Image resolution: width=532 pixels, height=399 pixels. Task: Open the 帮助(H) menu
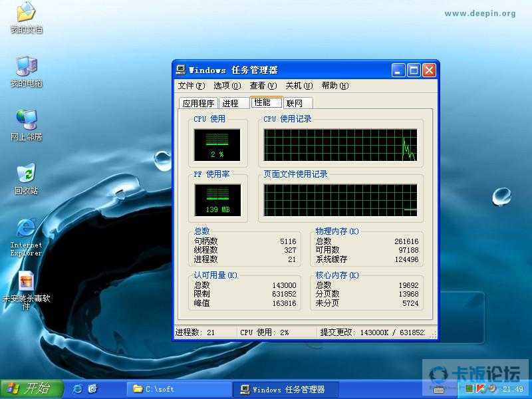pos(335,86)
